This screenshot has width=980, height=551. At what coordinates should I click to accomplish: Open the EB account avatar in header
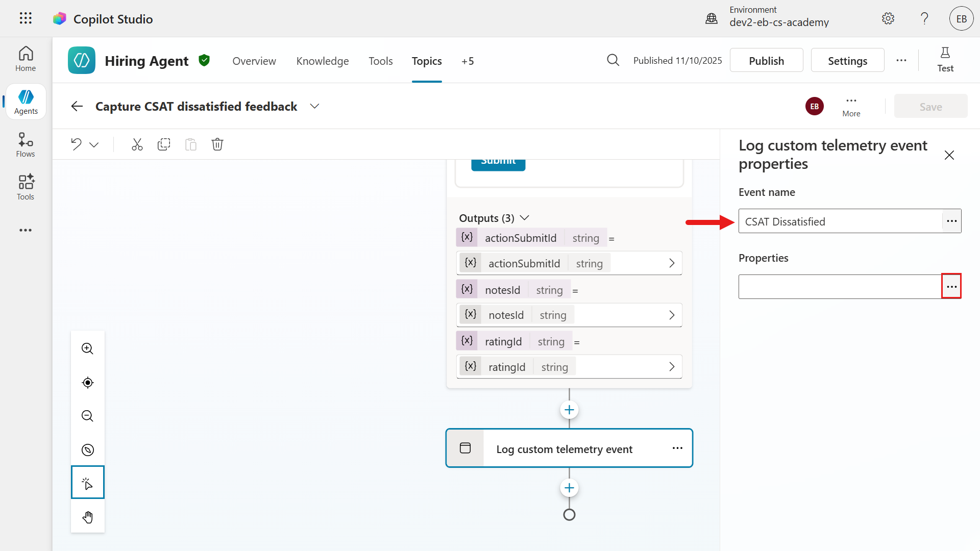[962, 18]
